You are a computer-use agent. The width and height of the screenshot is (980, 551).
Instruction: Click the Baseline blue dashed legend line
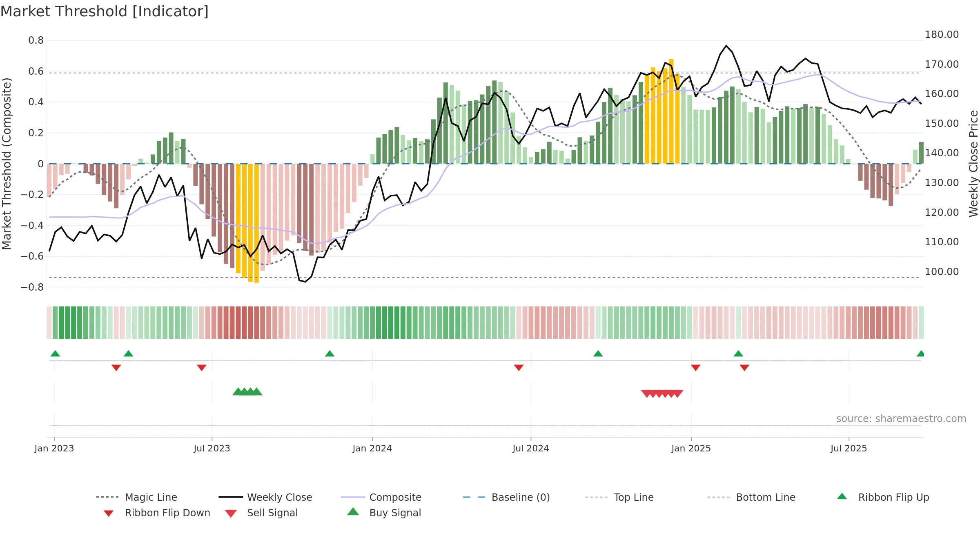point(474,497)
